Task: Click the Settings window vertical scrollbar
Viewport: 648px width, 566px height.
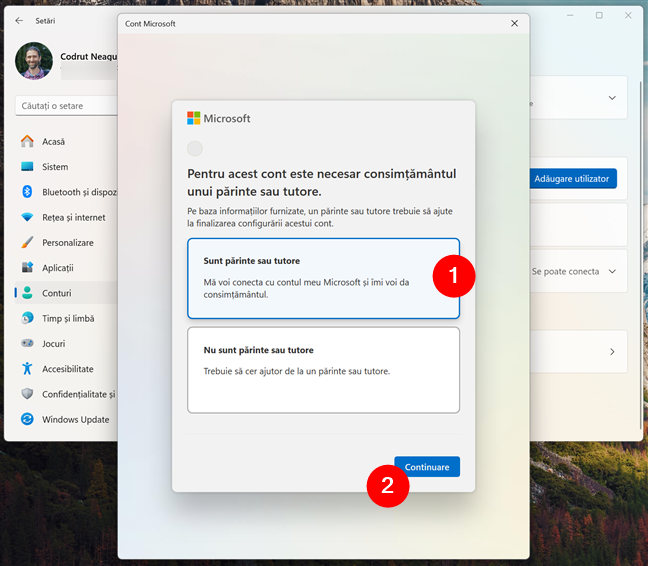Action: click(641, 255)
